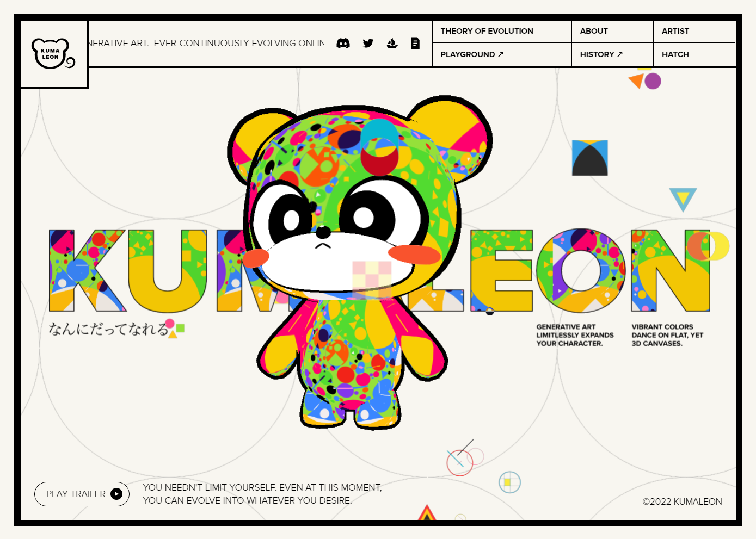This screenshot has height=539, width=756.
Task: Click the purple circle with orange triangle shape
Action: (x=646, y=80)
